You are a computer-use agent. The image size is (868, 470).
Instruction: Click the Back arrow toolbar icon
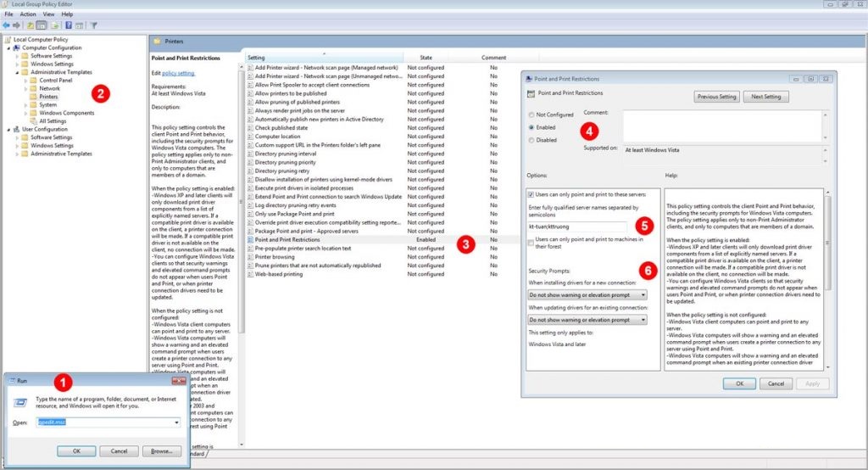pos(7,25)
